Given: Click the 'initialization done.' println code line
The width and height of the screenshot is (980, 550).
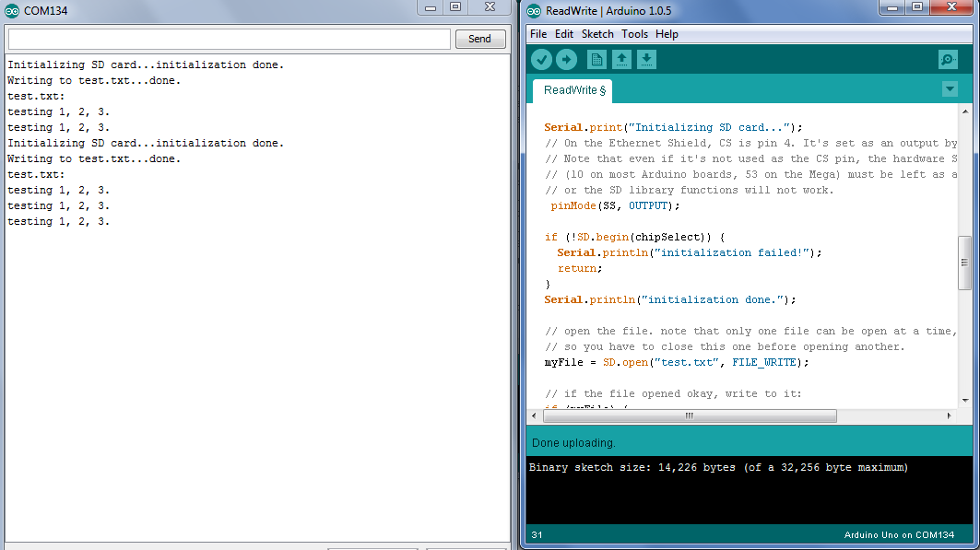Looking at the screenshot, I should pyautogui.click(x=670, y=299).
